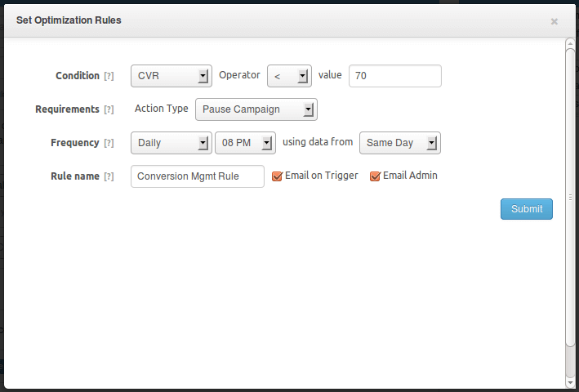
Task: Open the Same Day data source dropdown
Action: click(399, 143)
